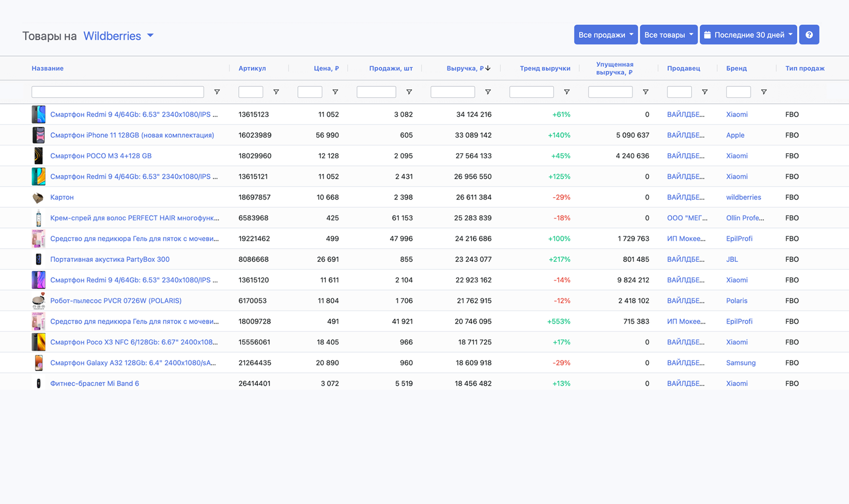The image size is (849, 504).
Task: Open filter options for Название column
Action: [x=217, y=92]
